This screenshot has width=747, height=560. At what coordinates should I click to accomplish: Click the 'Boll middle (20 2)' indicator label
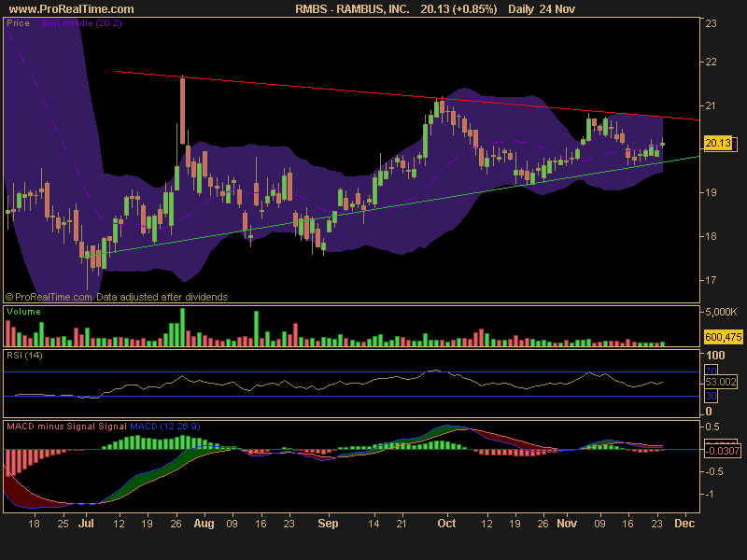pyautogui.click(x=82, y=22)
